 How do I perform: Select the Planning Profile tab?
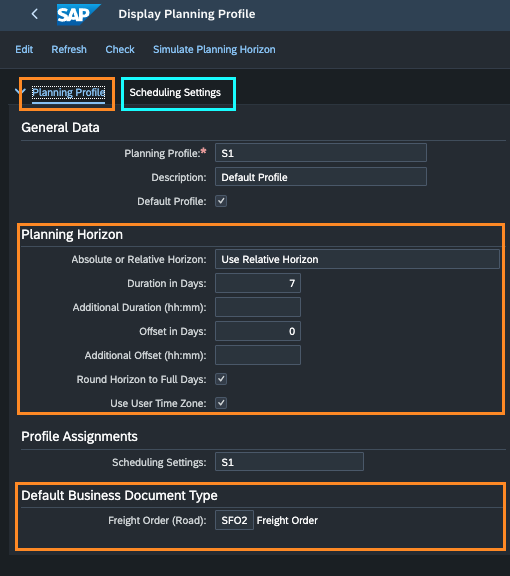point(69,92)
